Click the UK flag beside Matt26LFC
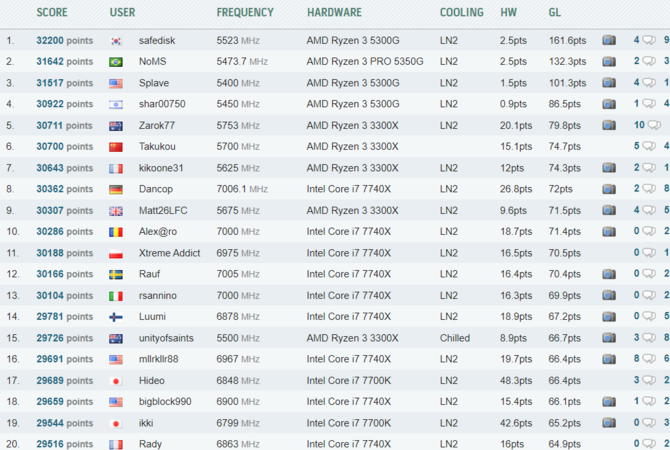The image size is (670, 450). tap(116, 211)
